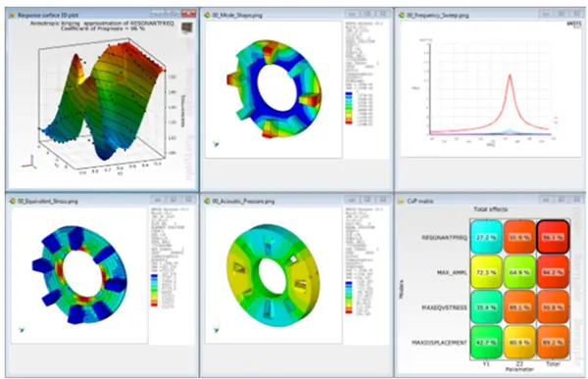588x379 pixels.
Task: Select the MAXEQVSTRESS Z2 cell in CoP matrix
Action: pos(519,308)
